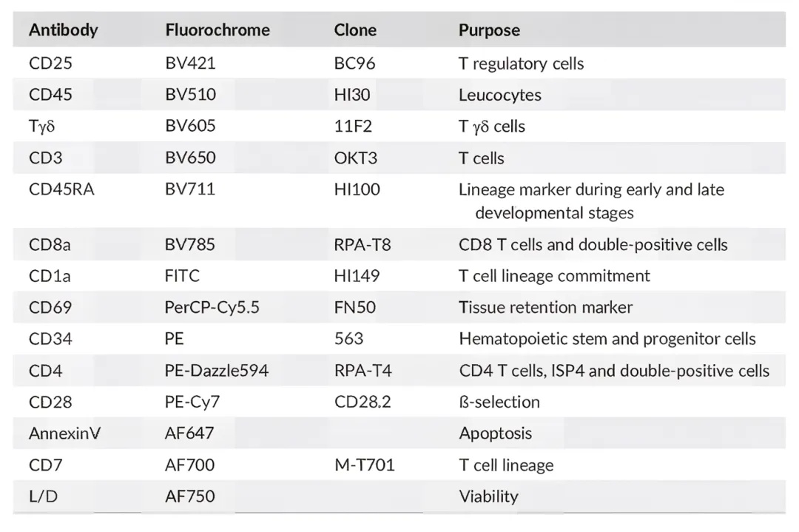Click the 11F2 clone cell

(353, 127)
